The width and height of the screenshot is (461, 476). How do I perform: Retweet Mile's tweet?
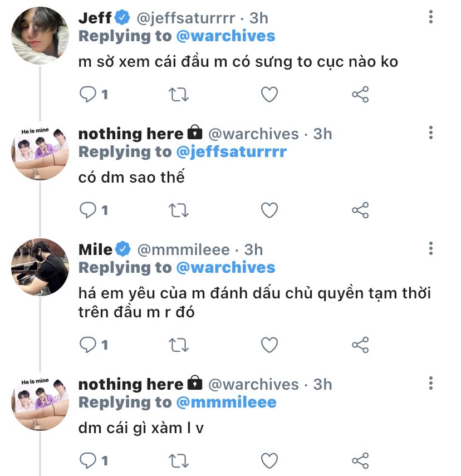click(x=179, y=345)
